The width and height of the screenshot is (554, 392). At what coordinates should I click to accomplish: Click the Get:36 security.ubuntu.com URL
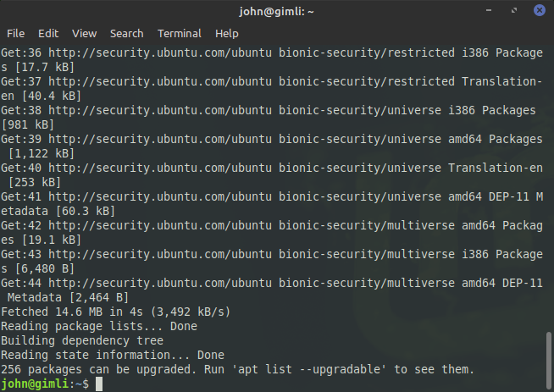[160, 53]
